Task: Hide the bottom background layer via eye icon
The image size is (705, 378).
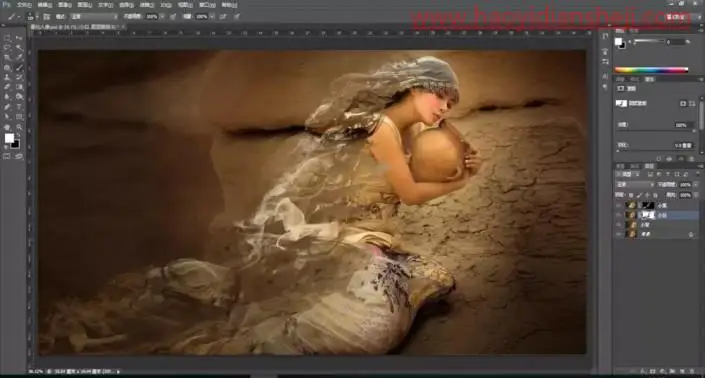Action: click(x=619, y=234)
